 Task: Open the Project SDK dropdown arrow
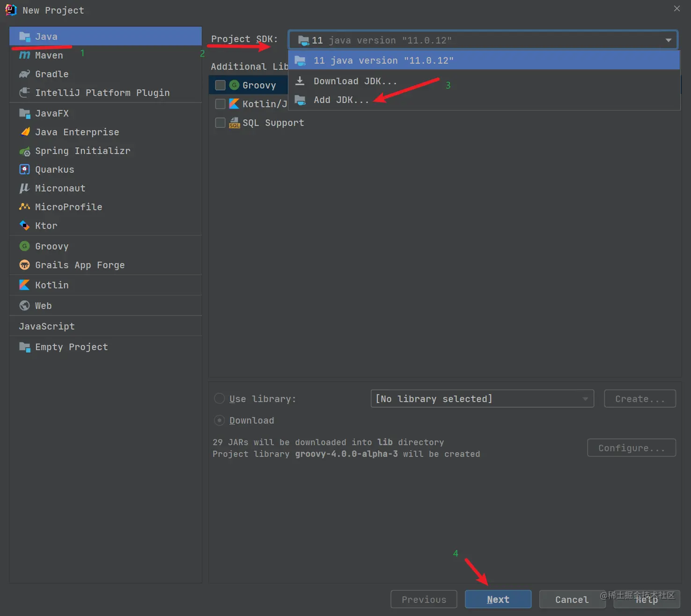[x=669, y=40]
